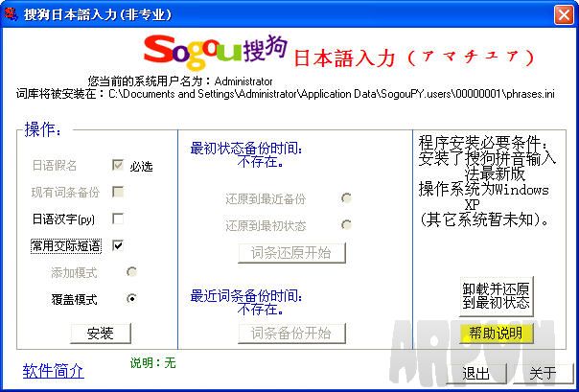Screen dimensions: 579x392
Task: Click the 还原到最初状态 label
Action: pyautogui.click(x=266, y=225)
